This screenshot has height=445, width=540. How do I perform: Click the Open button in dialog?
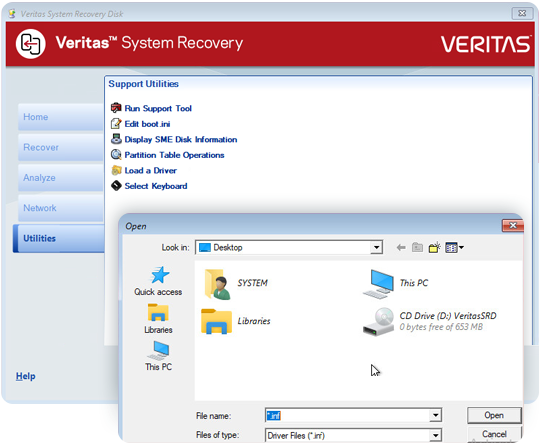tap(494, 415)
